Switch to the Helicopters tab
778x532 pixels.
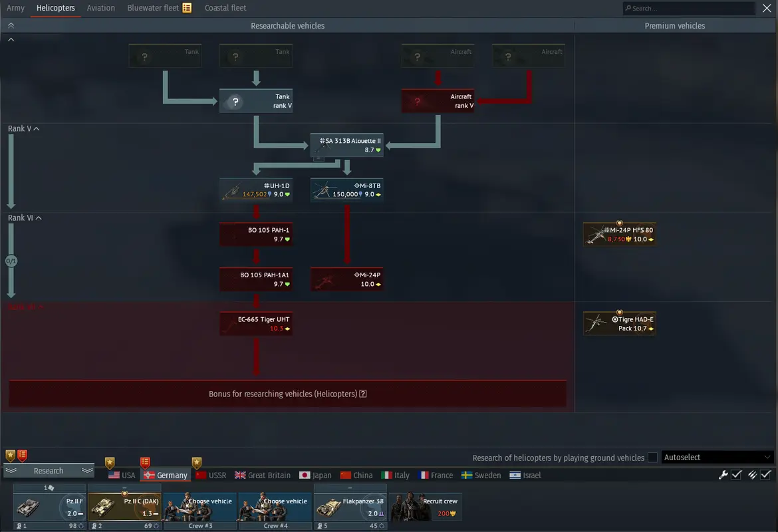tap(56, 8)
